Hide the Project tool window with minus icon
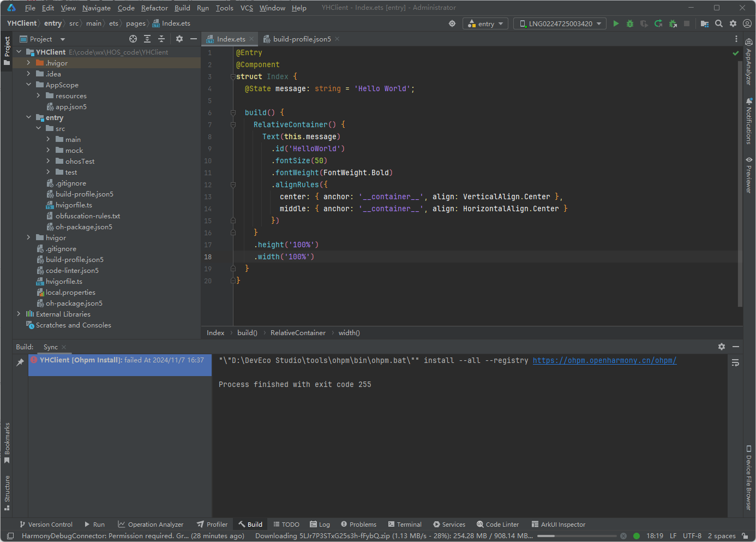This screenshot has height=542, width=756. 193,39
